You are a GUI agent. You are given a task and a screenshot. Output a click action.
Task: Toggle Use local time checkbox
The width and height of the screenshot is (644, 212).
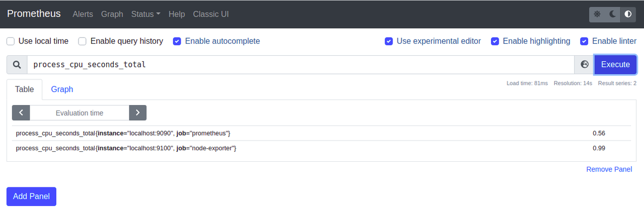(11, 41)
